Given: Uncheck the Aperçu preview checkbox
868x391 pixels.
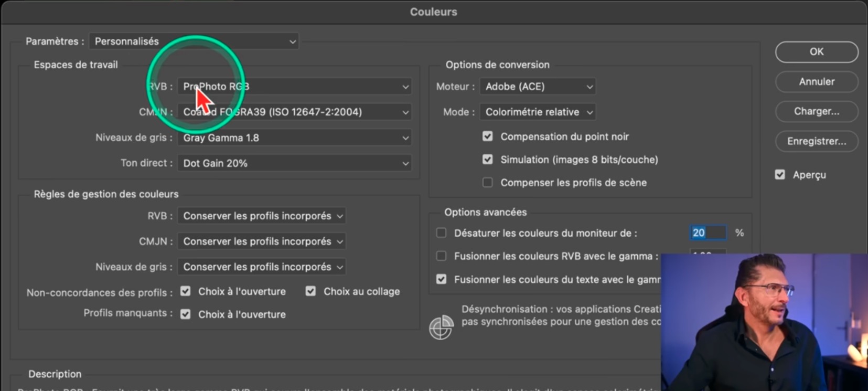Looking at the screenshot, I should pyautogui.click(x=780, y=175).
